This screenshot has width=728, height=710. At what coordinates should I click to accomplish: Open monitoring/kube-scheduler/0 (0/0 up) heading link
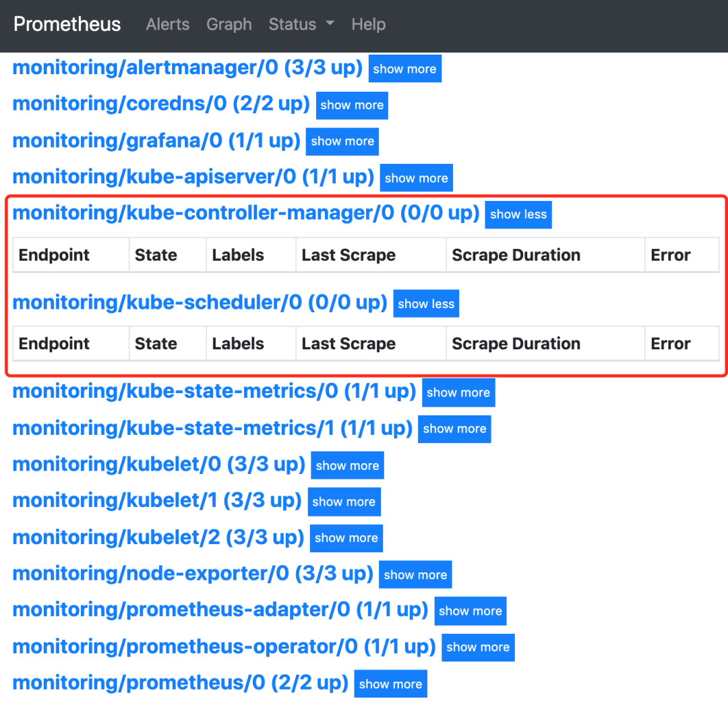(x=200, y=303)
